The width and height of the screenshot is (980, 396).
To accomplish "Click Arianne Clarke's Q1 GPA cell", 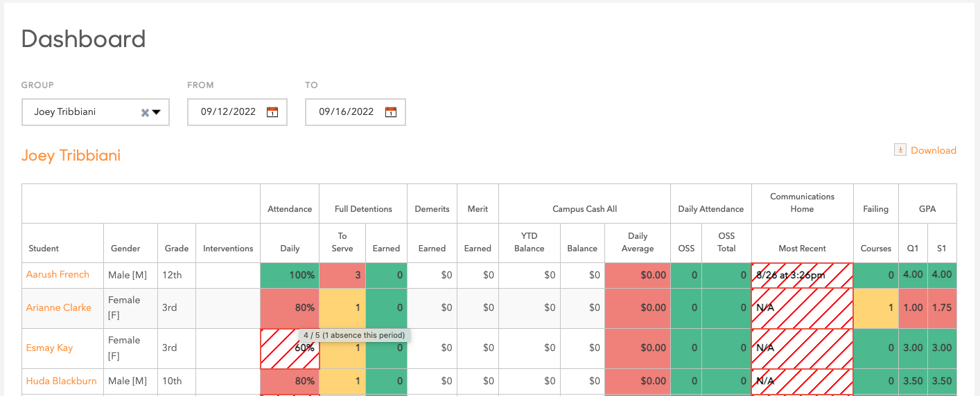I will click(913, 308).
